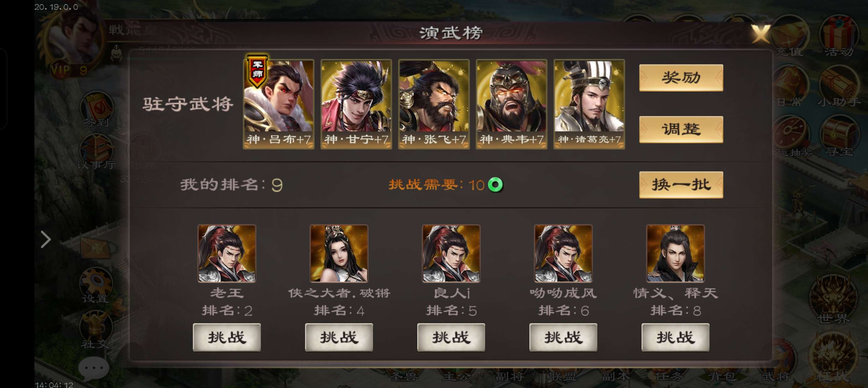Open the chat speech bubble icon

click(93, 368)
